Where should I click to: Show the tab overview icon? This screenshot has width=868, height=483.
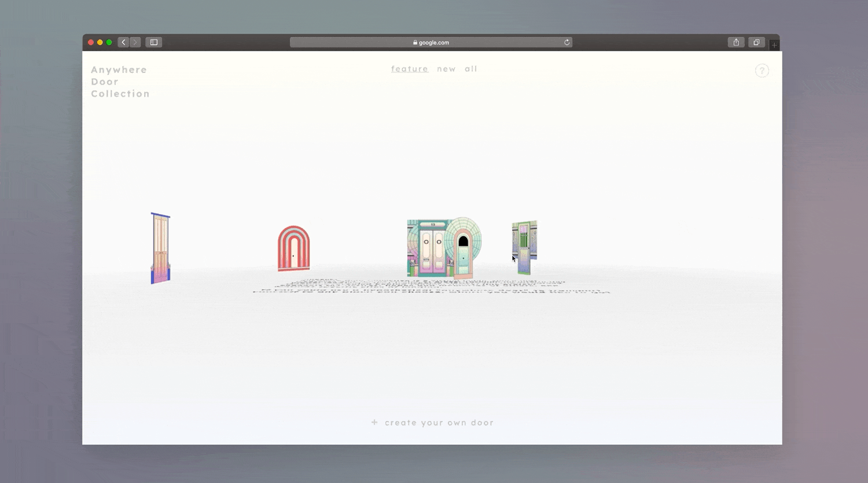click(x=756, y=42)
